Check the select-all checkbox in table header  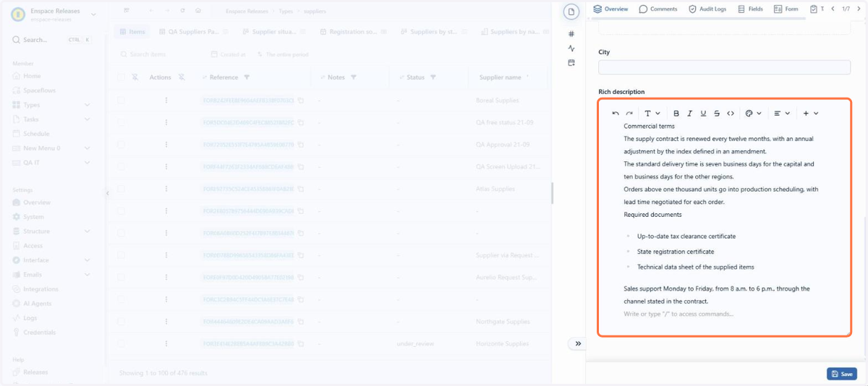point(121,77)
